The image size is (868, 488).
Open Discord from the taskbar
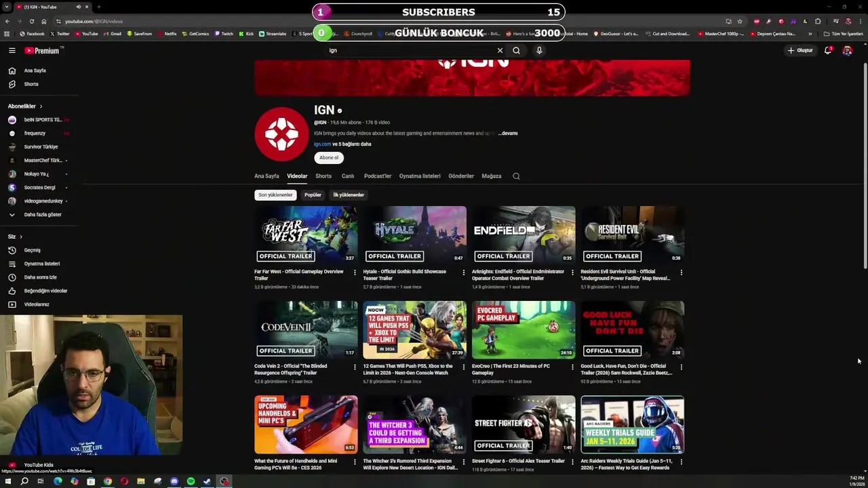pos(174,481)
